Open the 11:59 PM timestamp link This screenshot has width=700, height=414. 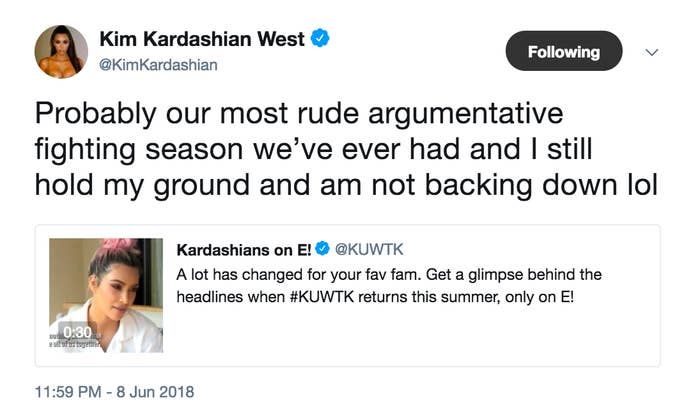(x=68, y=392)
